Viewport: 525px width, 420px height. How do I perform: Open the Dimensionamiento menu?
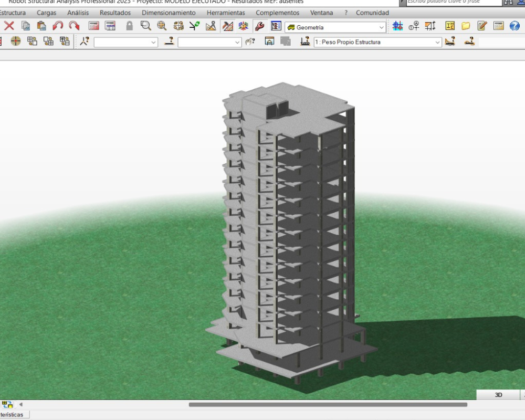pyautogui.click(x=169, y=13)
